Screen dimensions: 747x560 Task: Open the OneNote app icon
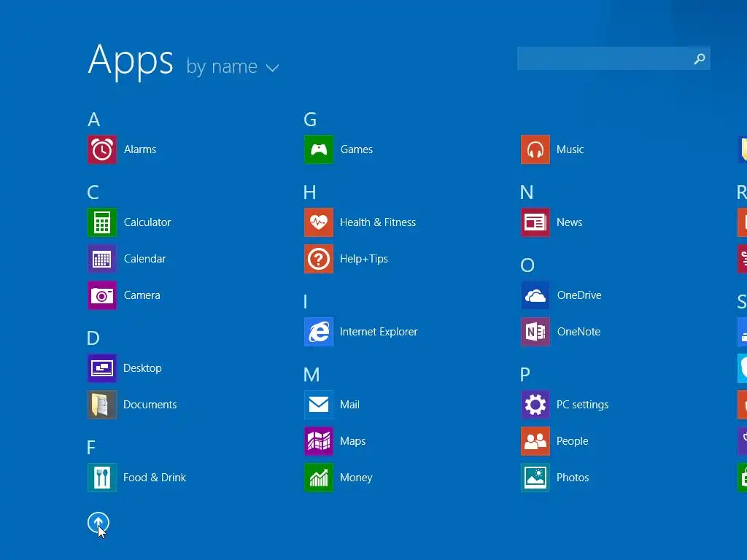click(535, 332)
